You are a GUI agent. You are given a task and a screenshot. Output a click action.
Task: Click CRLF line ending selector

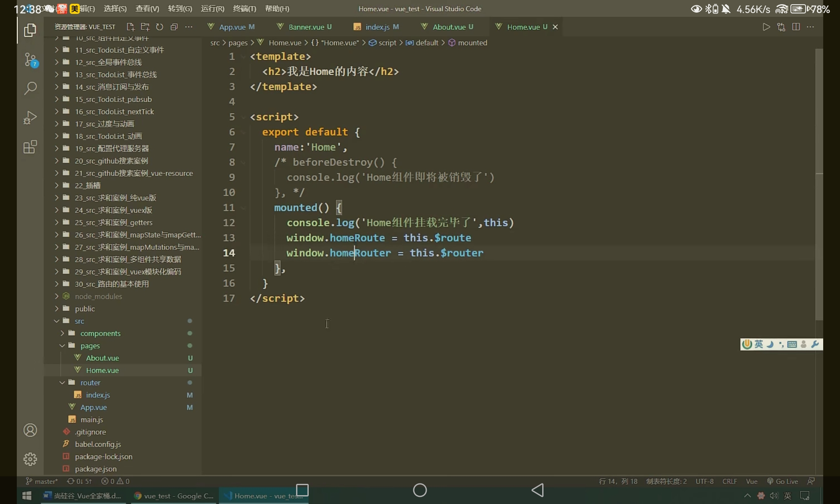pyautogui.click(x=730, y=481)
